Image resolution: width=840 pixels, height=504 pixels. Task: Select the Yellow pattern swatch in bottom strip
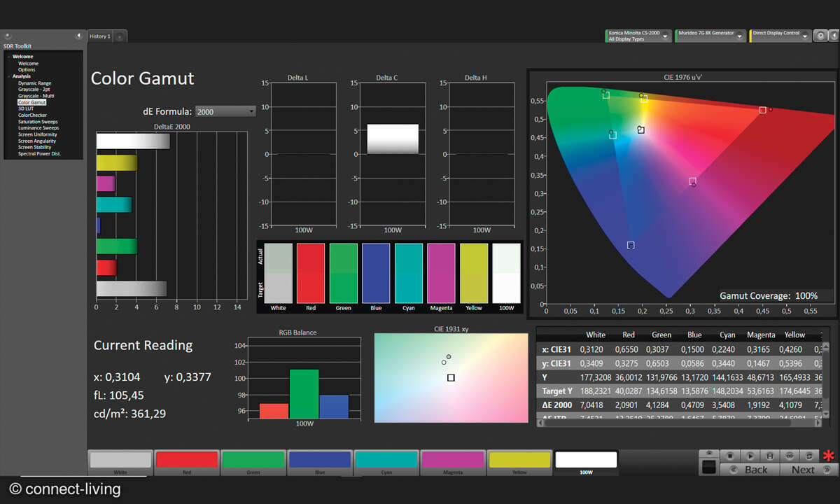click(519, 463)
